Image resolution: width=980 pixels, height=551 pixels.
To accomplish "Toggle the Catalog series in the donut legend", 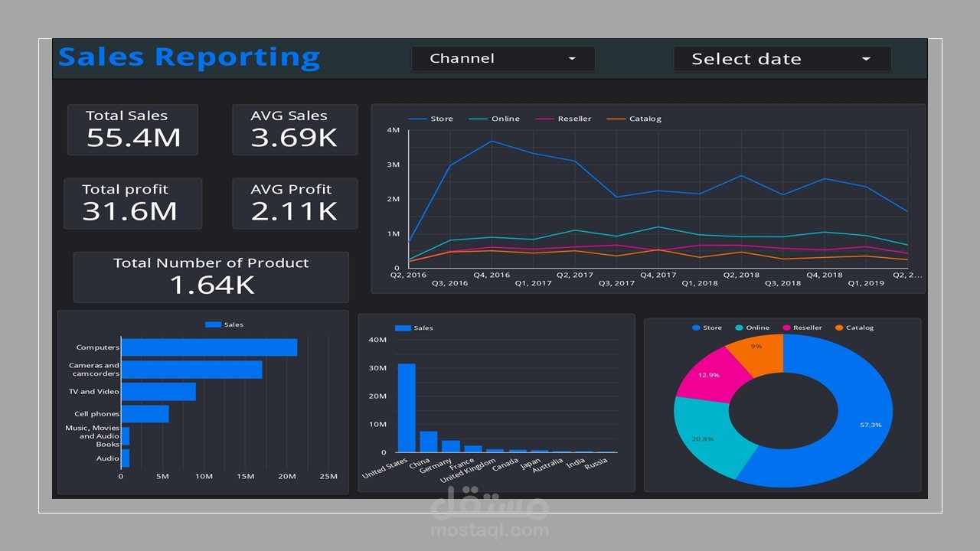I will coord(838,328).
